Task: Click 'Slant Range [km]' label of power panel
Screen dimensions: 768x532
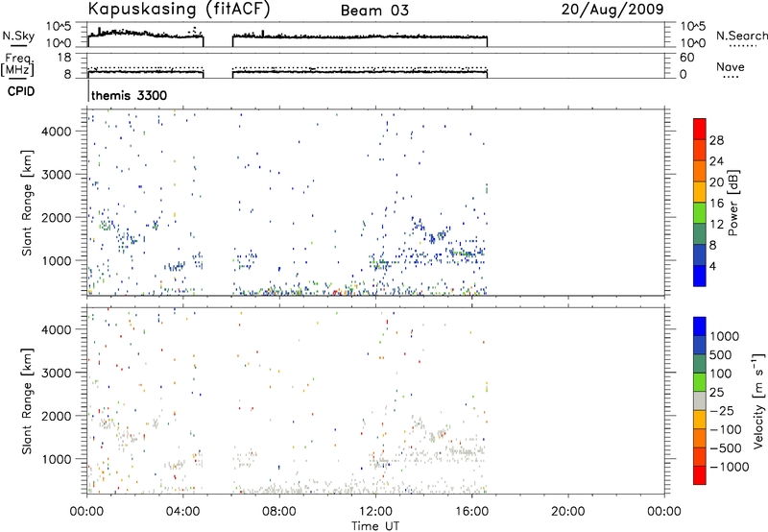Action: 27,203
